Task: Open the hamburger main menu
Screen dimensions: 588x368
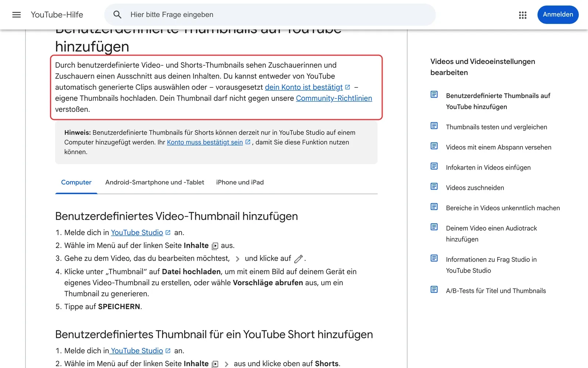Action: coord(17,15)
